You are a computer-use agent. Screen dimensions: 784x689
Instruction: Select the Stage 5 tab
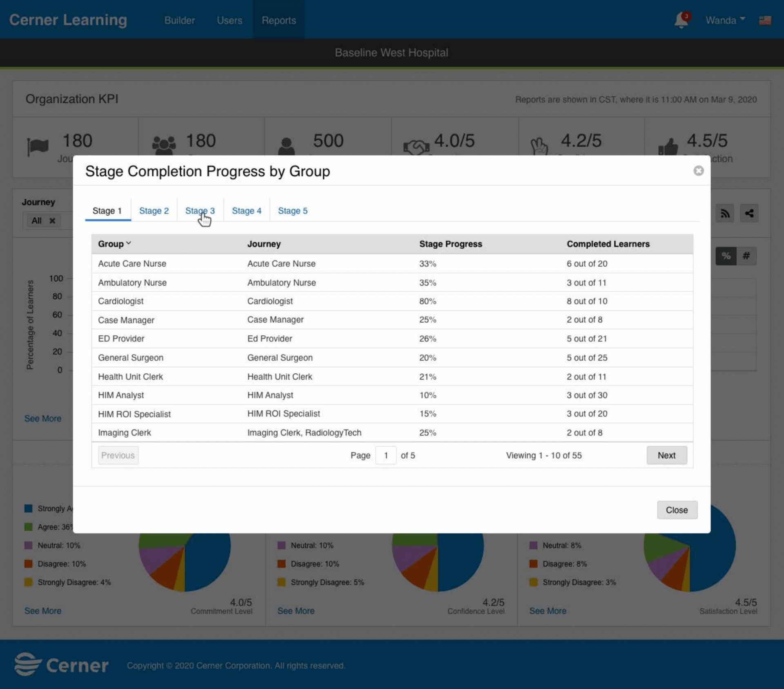click(x=293, y=211)
